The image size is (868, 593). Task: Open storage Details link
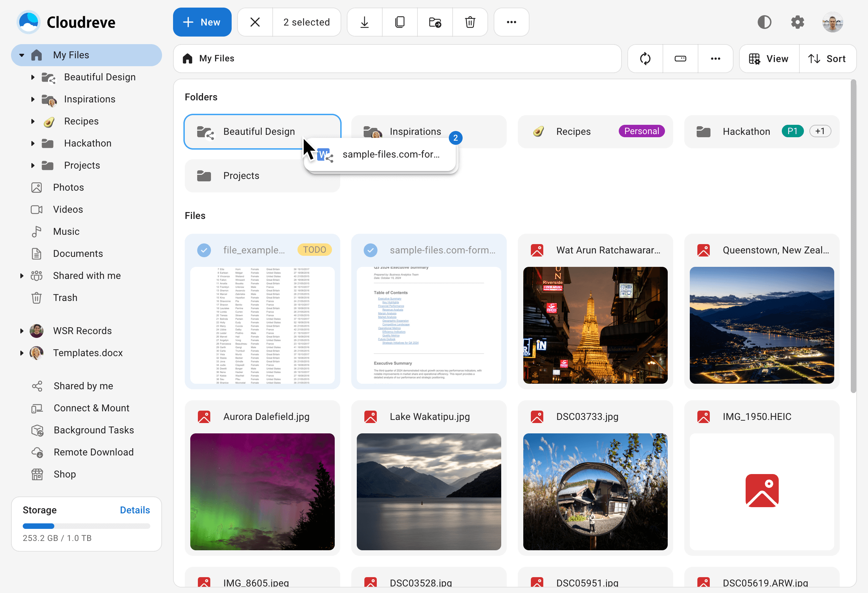click(135, 510)
